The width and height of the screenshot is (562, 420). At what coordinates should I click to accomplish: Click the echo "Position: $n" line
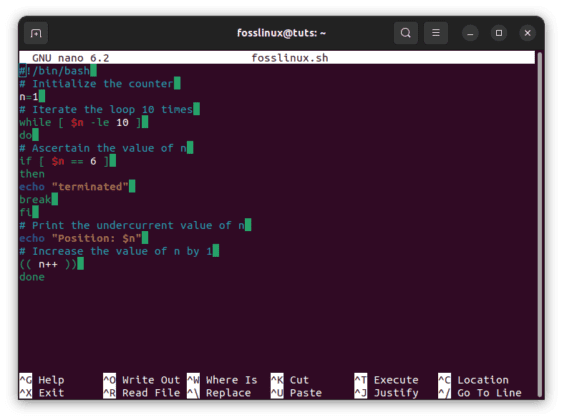(x=84, y=238)
